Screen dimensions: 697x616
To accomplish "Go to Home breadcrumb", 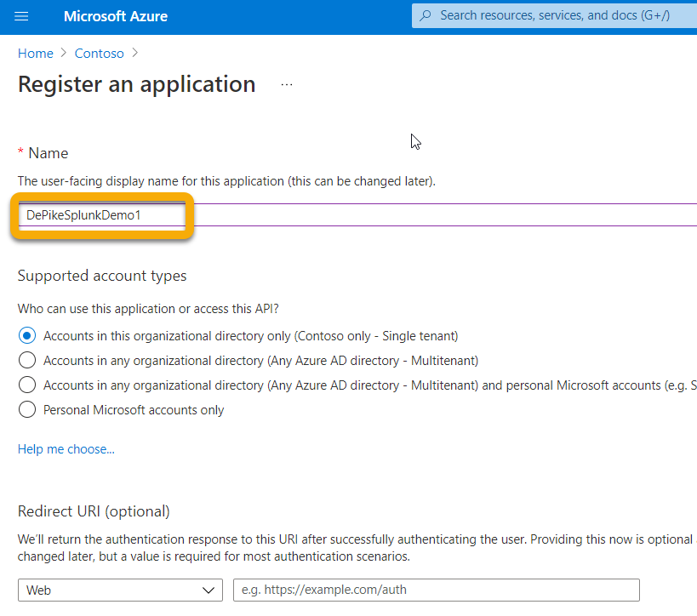I will (36, 54).
